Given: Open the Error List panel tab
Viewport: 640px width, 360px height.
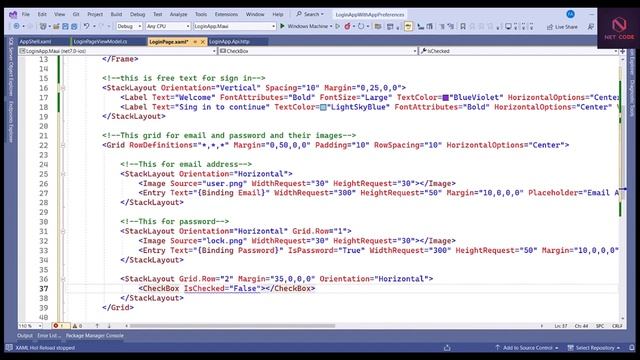Looking at the screenshot, I should coord(49,336).
